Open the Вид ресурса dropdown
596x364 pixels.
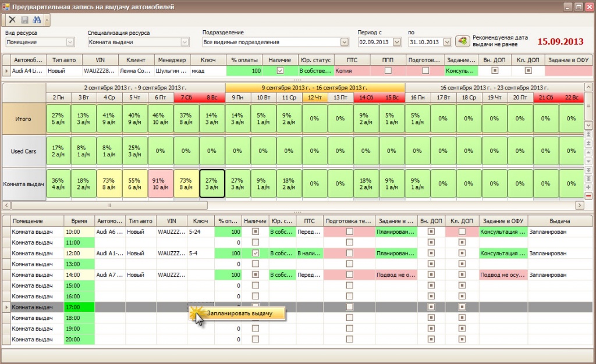(70, 42)
